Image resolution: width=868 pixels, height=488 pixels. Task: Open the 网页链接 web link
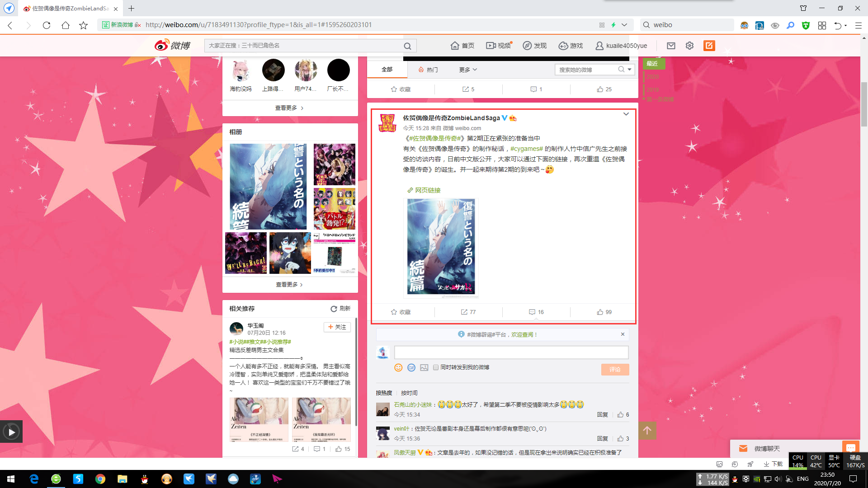click(424, 190)
